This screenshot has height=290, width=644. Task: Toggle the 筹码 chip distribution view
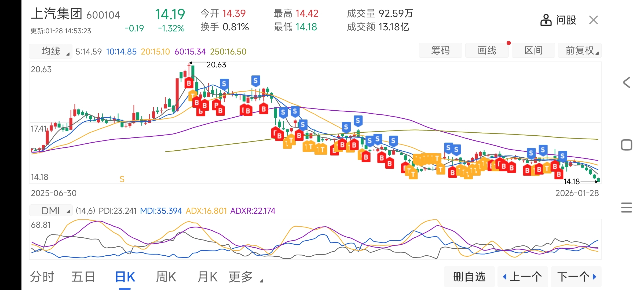[x=440, y=50]
